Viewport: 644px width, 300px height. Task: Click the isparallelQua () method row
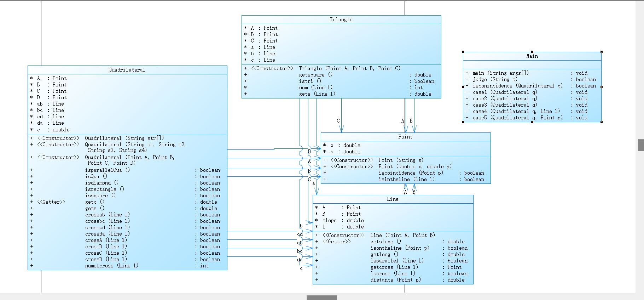(127, 170)
